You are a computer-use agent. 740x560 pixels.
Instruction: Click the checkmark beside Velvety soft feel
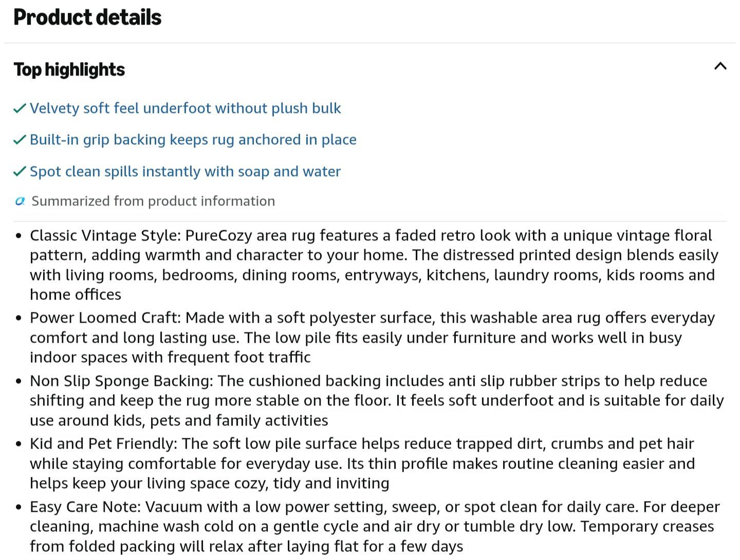[20, 108]
